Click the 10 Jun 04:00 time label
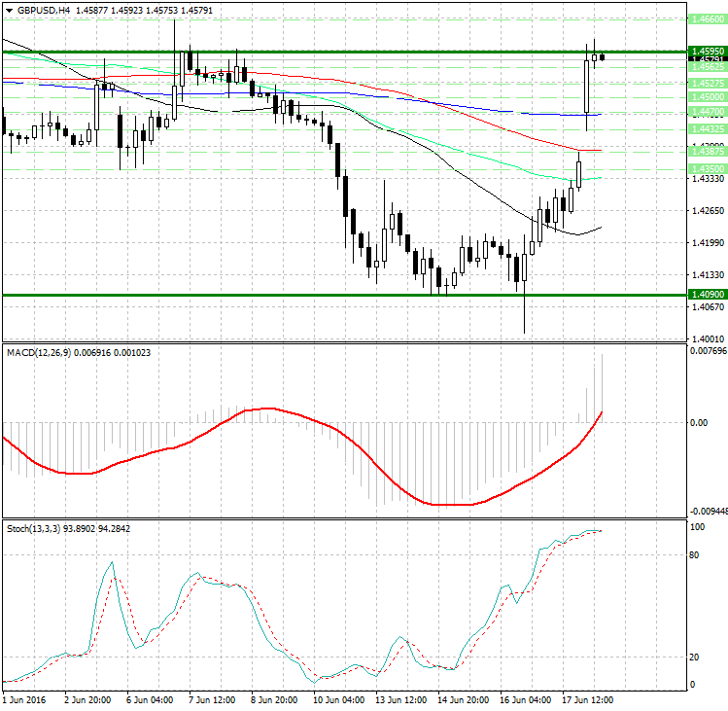728x711 pixels. tap(338, 700)
